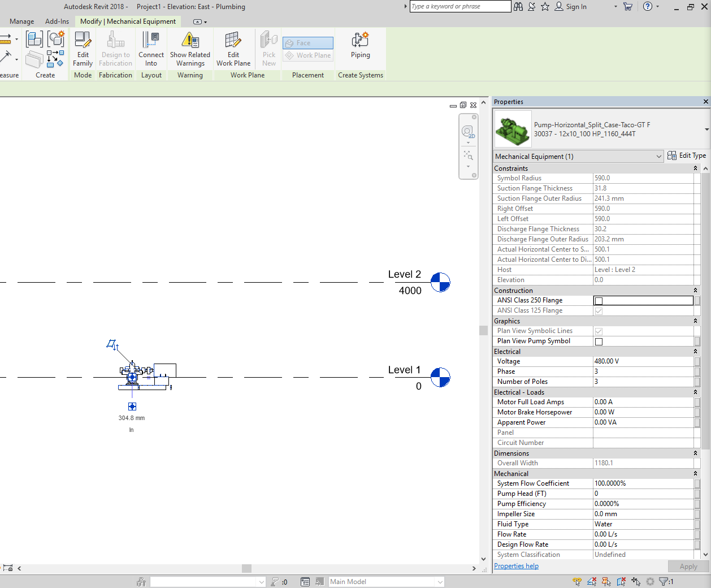Screen dimensions: 711x588
Task: Click the Fluid Type value Water
Action: (x=643, y=524)
